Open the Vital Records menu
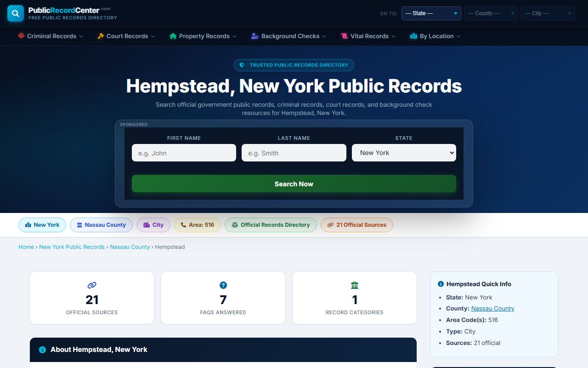This screenshot has width=588, height=368. point(368,36)
